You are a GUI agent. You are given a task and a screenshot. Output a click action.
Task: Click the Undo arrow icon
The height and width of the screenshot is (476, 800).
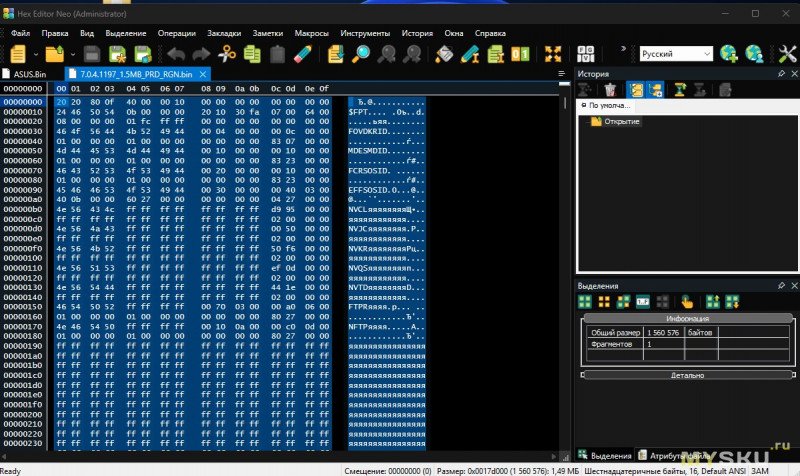pyautogui.click(x=176, y=54)
